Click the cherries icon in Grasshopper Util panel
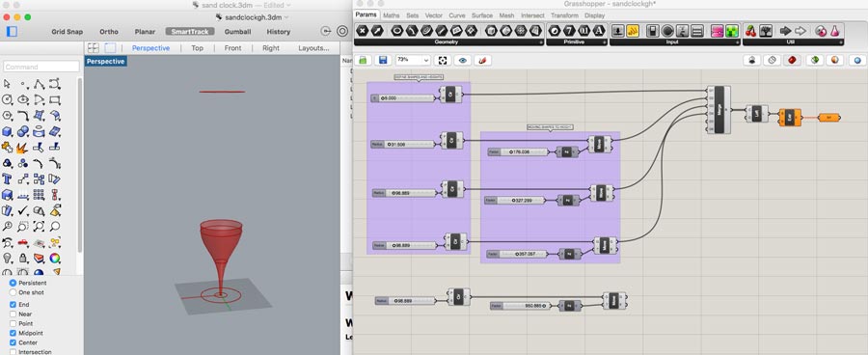Viewport: 868px width, 355px height. point(751,31)
